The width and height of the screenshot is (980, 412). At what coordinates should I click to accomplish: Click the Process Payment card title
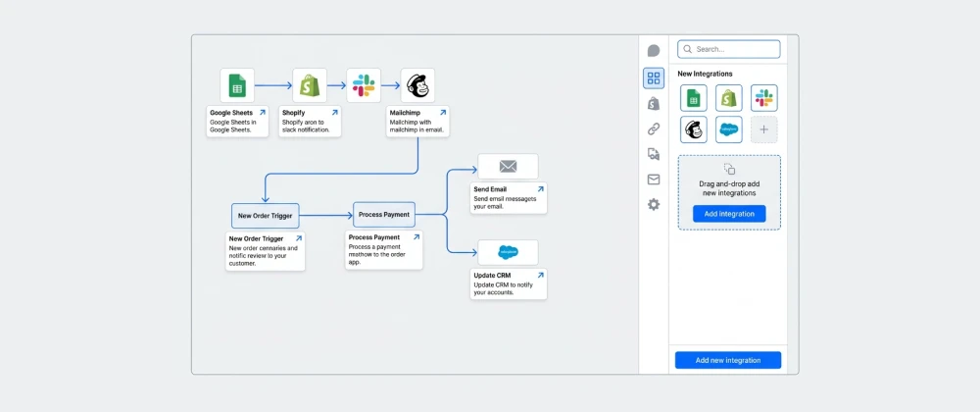pyautogui.click(x=373, y=237)
